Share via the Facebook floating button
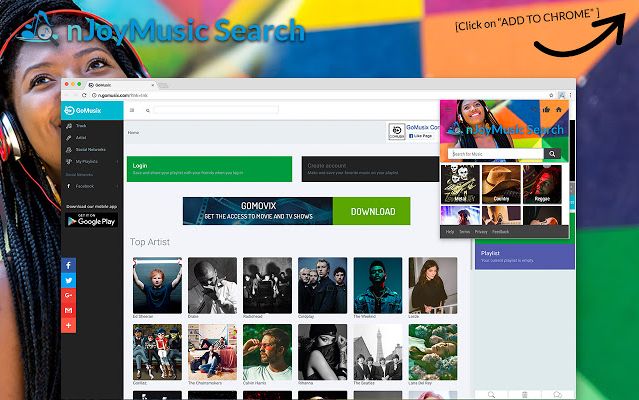This screenshot has width=639, height=400. pyautogui.click(x=68, y=266)
